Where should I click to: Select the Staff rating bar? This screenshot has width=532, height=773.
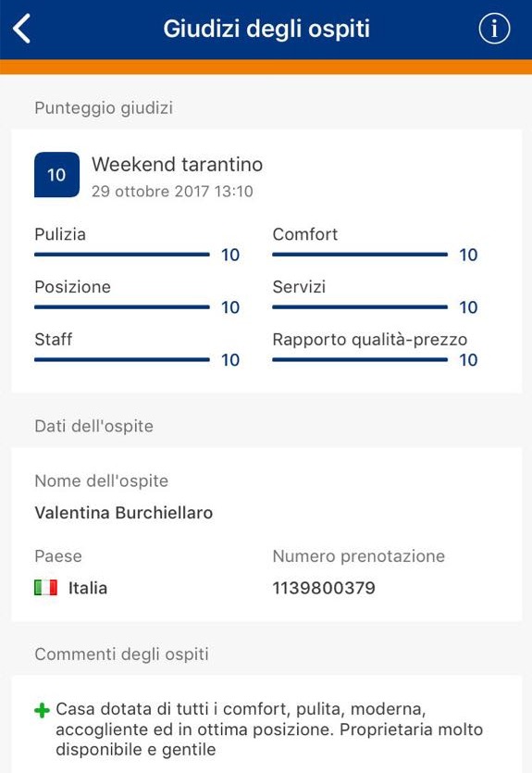pos(122,360)
